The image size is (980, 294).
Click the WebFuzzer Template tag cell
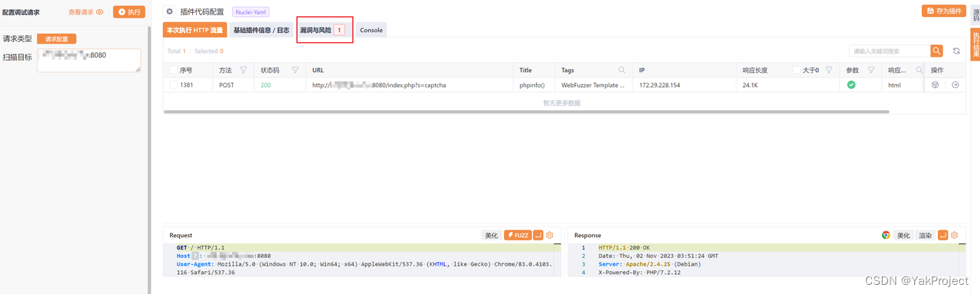click(593, 85)
